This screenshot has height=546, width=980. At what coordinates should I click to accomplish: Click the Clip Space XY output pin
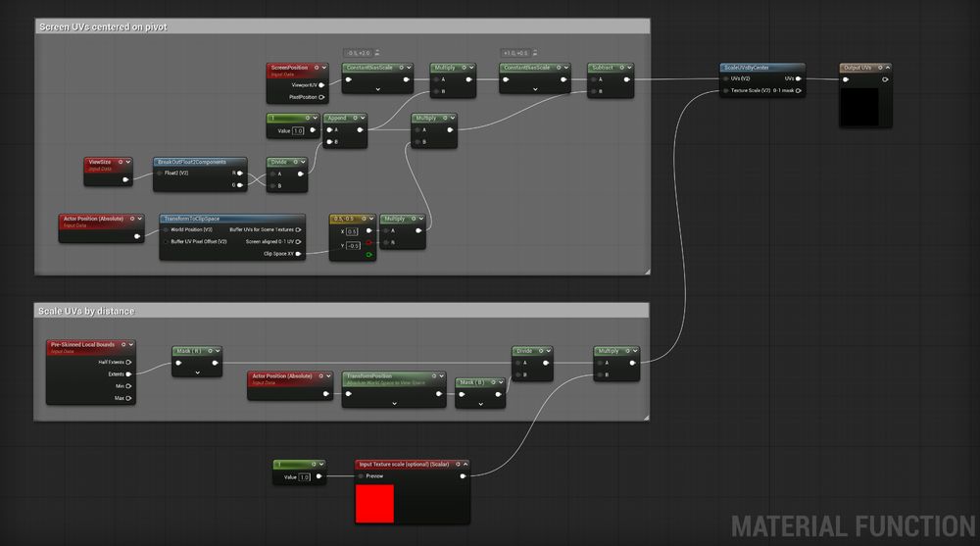[x=298, y=254]
